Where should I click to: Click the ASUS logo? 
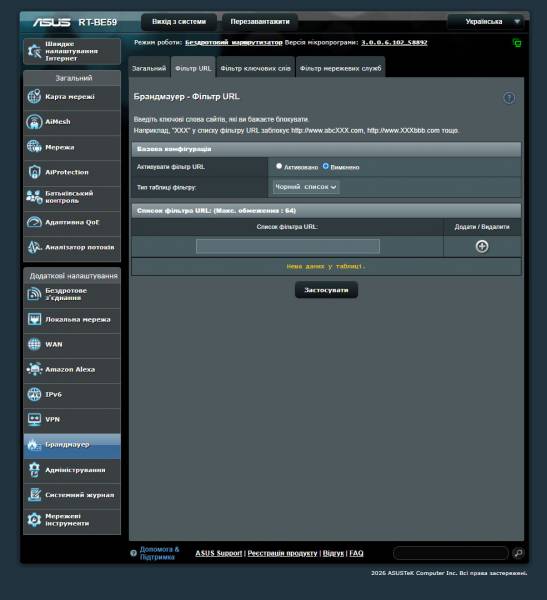(x=51, y=22)
